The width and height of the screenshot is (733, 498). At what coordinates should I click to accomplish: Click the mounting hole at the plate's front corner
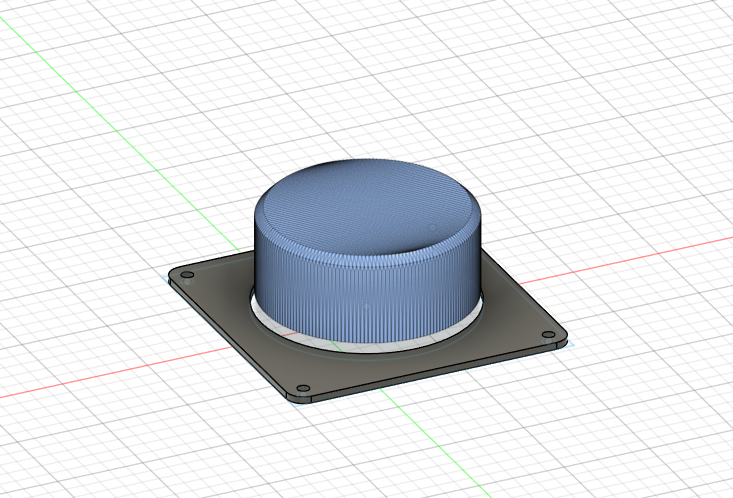tap(303, 388)
